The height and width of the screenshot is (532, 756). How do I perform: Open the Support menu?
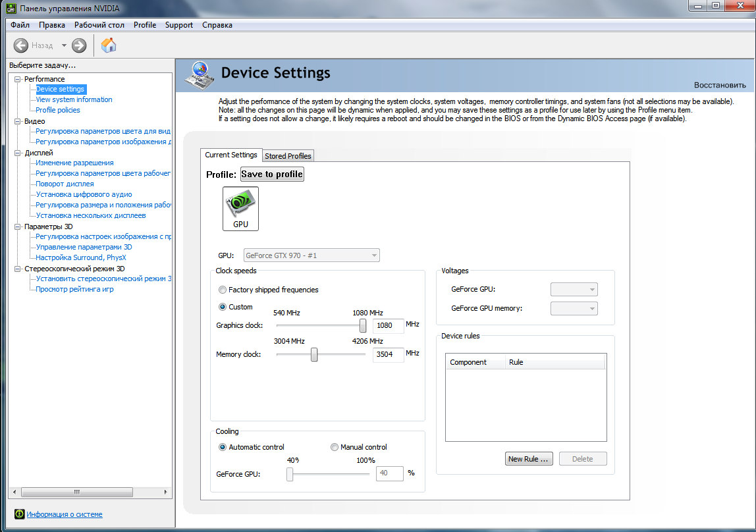(x=179, y=25)
